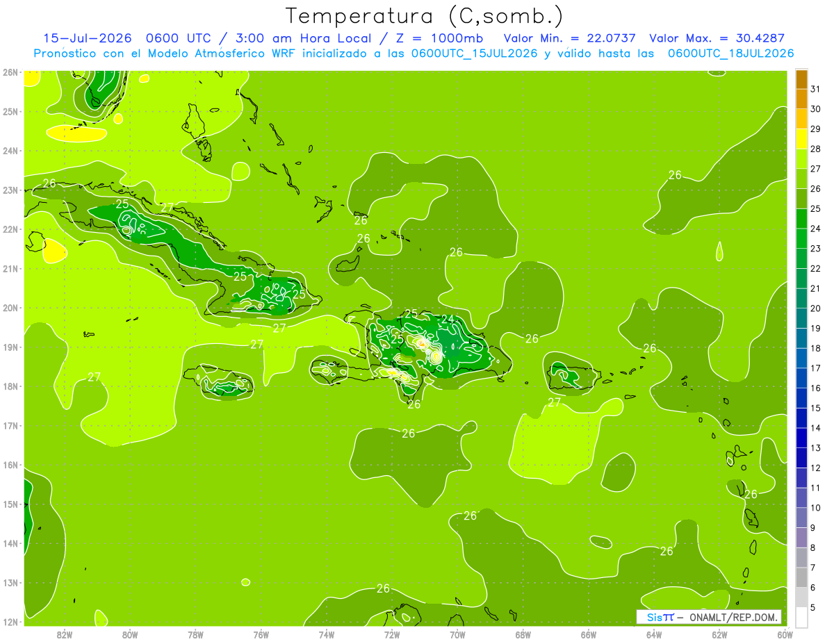Pick the purple color bar segment between 9 and 10

coord(801,518)
